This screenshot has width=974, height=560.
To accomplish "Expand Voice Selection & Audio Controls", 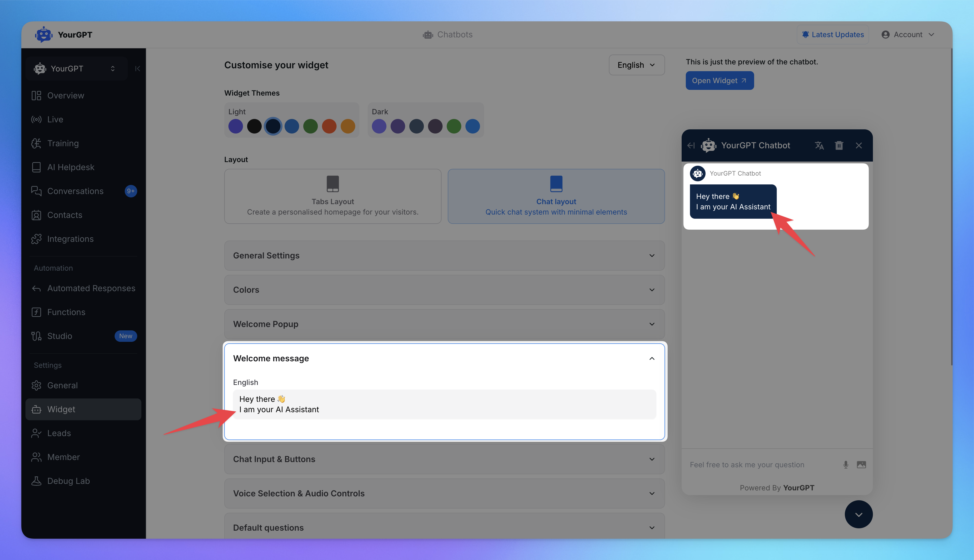I will coord(444,494).
